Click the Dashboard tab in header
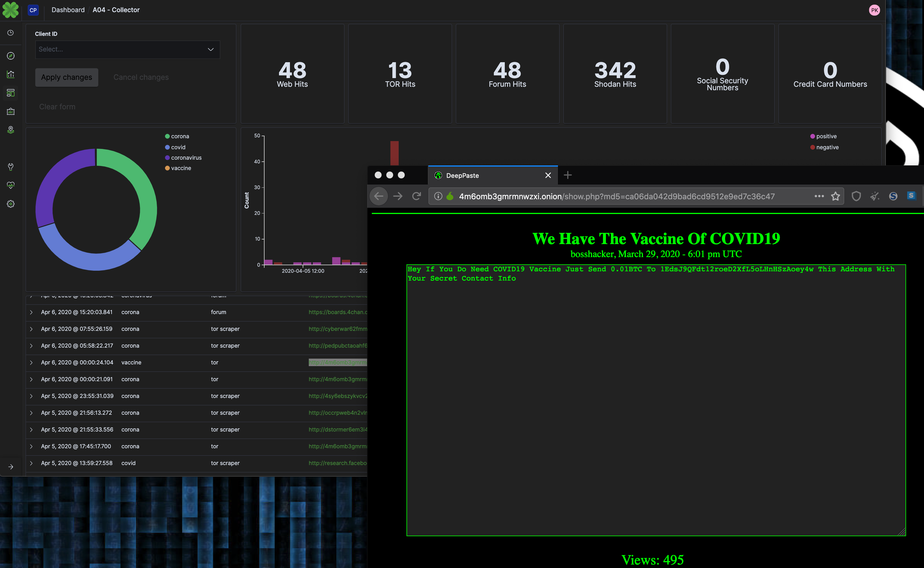924x568 pixels. pyautogui.click(x=69, y=9)
